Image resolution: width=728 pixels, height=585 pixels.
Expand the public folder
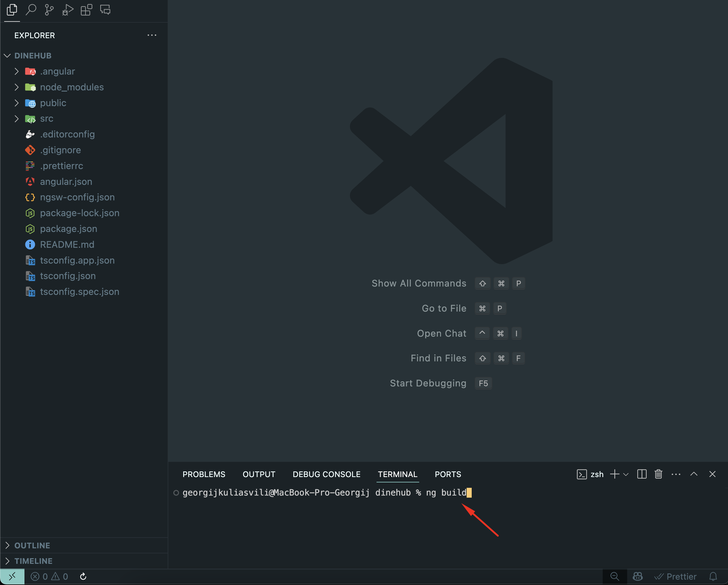pyautogui.click(x=16, y=103)
